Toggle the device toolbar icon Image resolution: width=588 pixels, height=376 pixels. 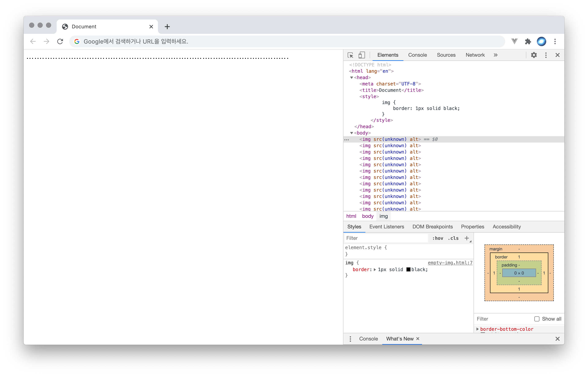[x=362, y=55]
